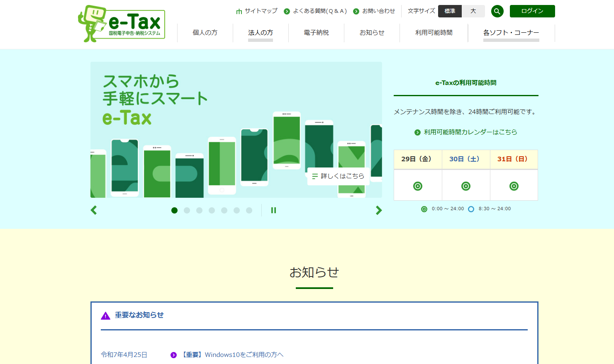Image resolution: width=614 pixels, height=364 pixels.
Task: Select sixth carousel dot
Action: pos(236,210)
